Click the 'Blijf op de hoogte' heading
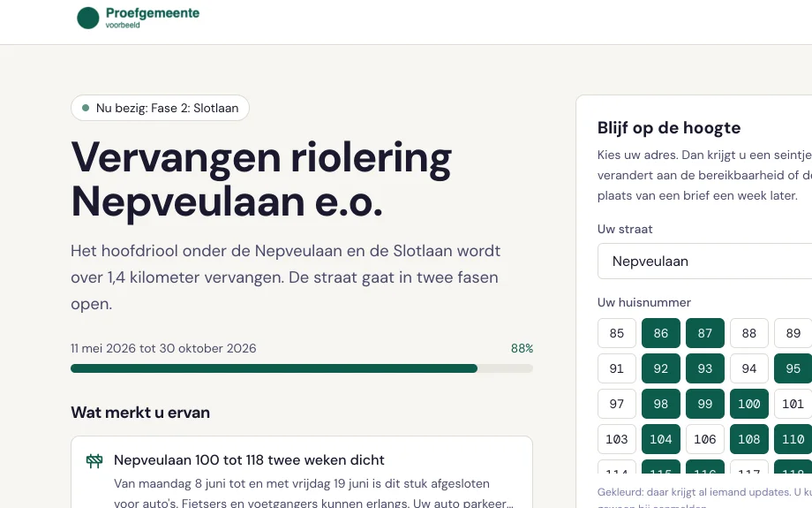Screen dimensions: 812x508 click(669, 128)
